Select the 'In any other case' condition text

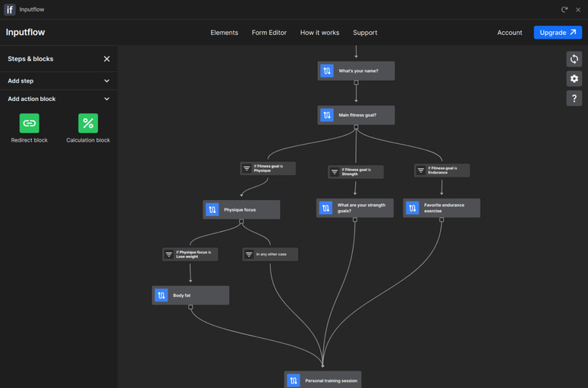click(271, 255)
